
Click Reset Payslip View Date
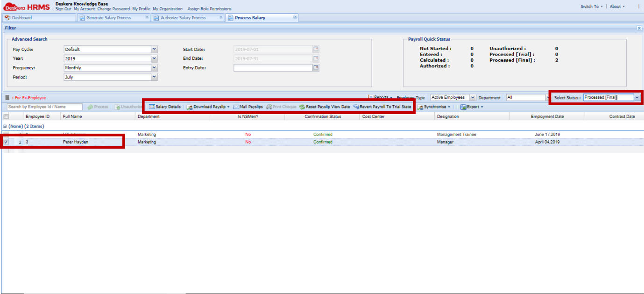(325, 107)
